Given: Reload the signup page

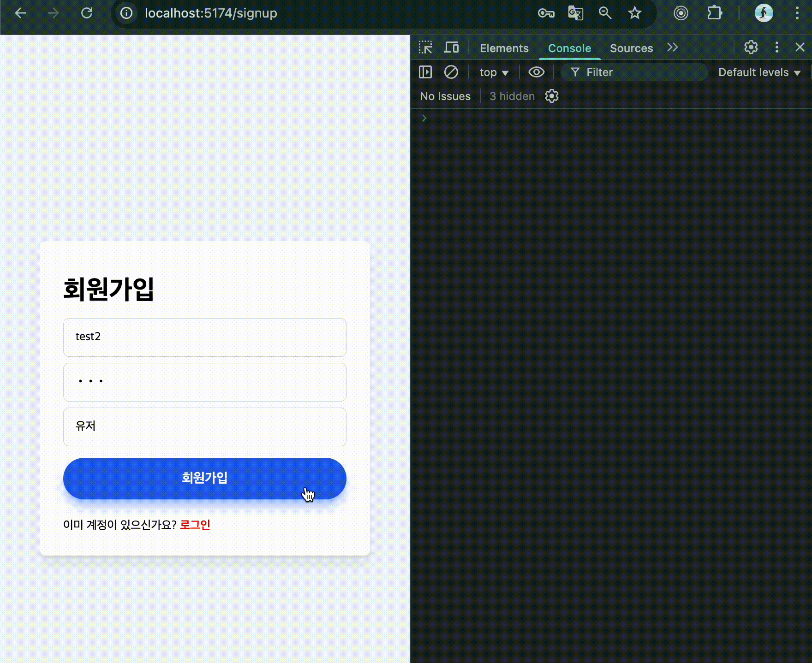Looking at the screenshot, I should (x=87, y=13).
